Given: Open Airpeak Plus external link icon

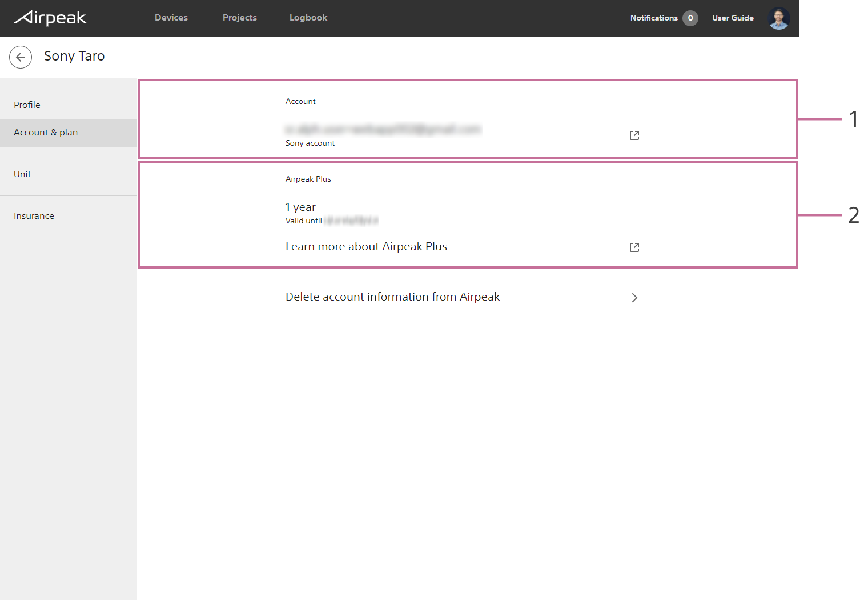Looking at the screenshot, I should pyautogui.click(x=634, y=247).
